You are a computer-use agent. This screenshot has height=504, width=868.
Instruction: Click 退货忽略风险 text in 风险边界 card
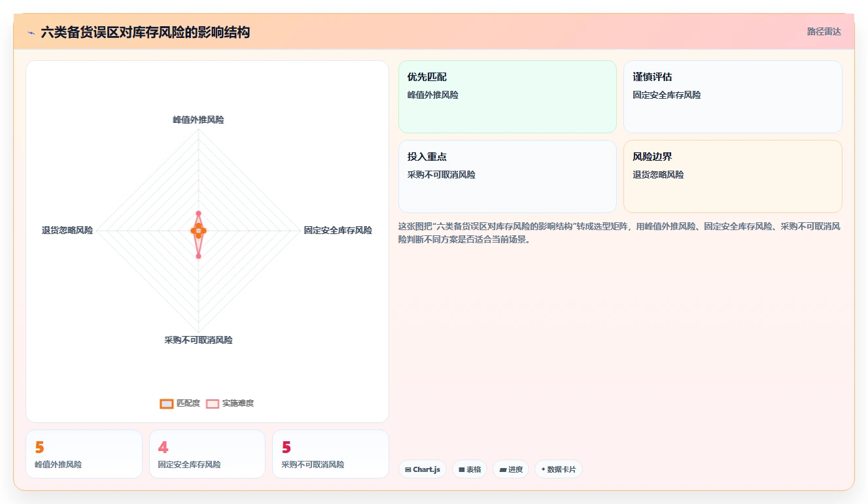658,175
